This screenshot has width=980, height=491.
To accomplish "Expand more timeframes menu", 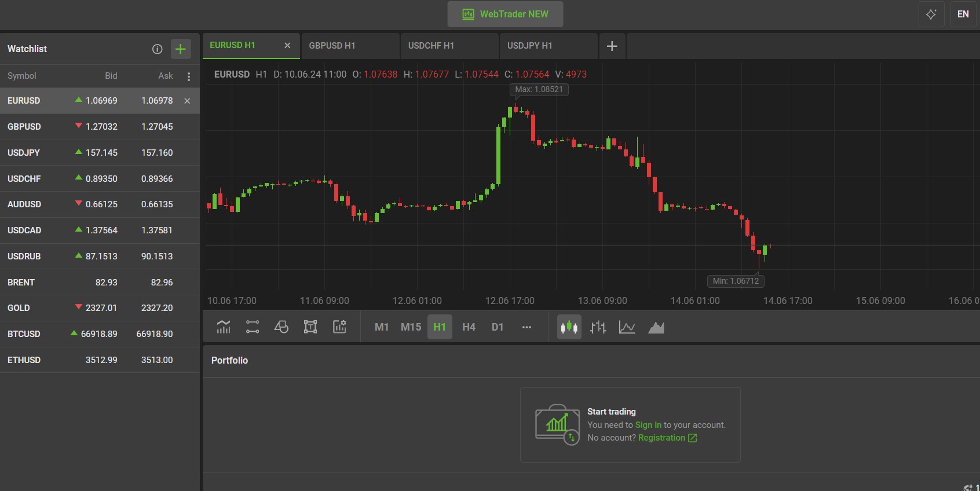I will click(x=526, y=327).
